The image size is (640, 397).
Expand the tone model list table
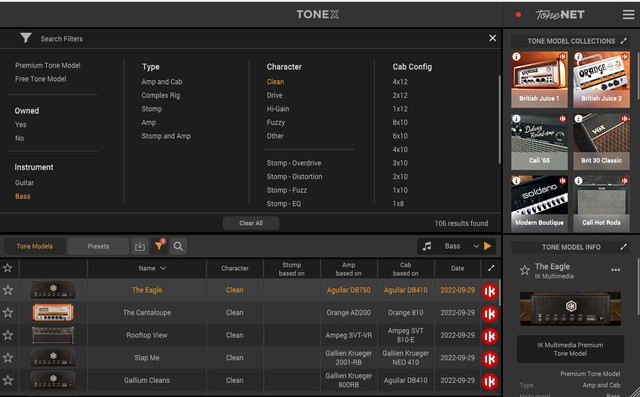tap(491, 268)
